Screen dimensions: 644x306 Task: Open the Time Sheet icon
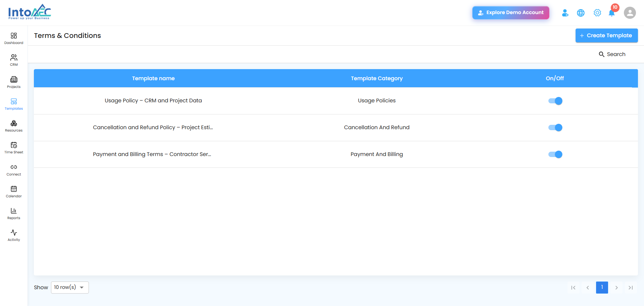point(14,145)
